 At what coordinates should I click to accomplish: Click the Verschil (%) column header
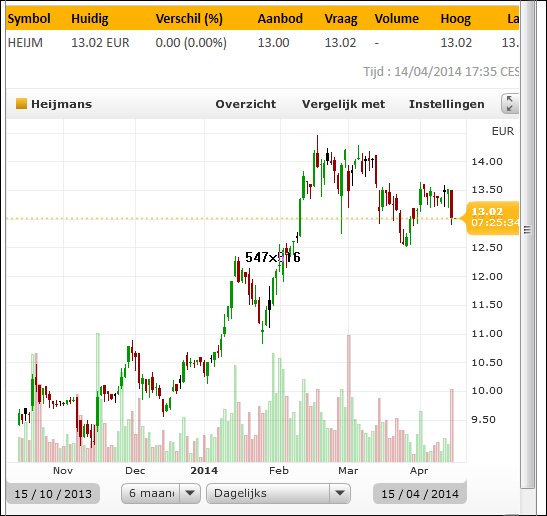click(x=189, y=18)
